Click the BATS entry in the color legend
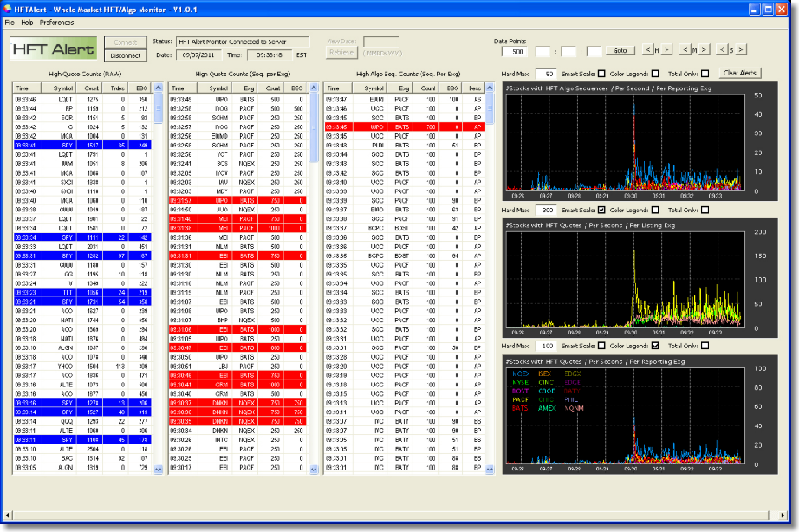799x532 pixels. pos(520,408)
